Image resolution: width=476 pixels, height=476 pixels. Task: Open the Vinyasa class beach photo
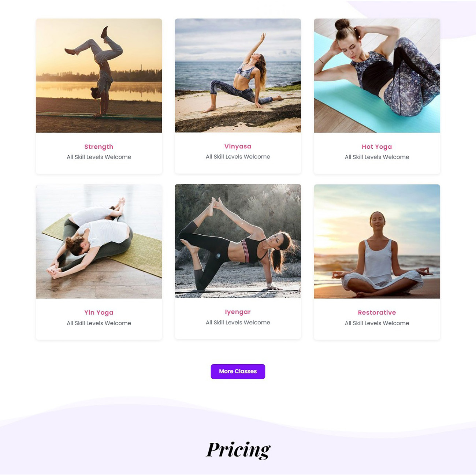pyautogui.click(x=238, y=75)
